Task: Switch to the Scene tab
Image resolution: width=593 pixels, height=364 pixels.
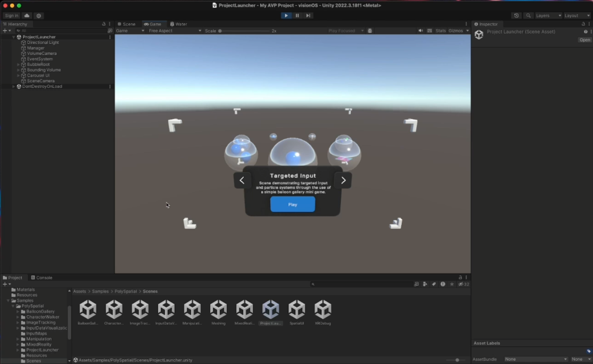Action: click(x=127, y=24)
